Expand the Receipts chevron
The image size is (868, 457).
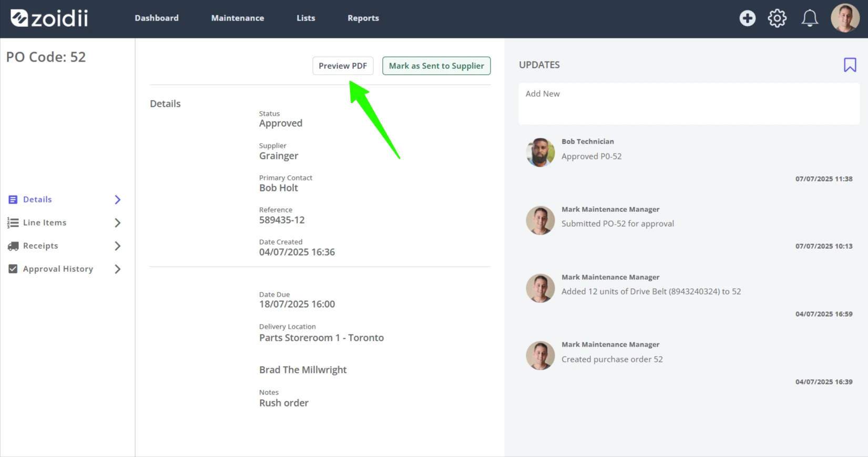[x=117, y=246]
